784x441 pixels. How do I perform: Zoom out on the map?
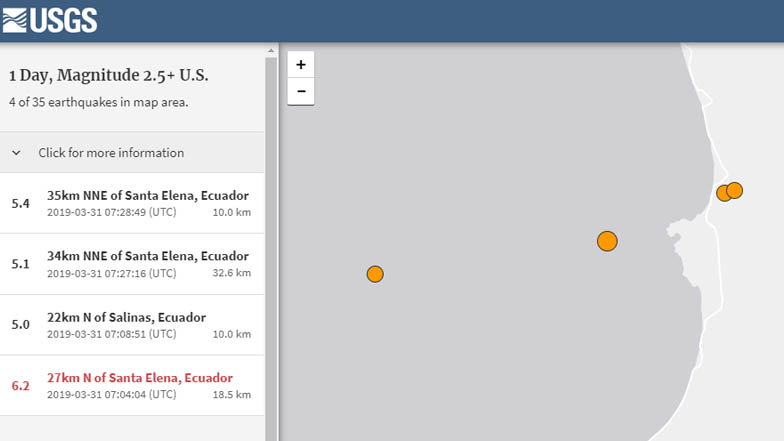[x=301, y=91]
